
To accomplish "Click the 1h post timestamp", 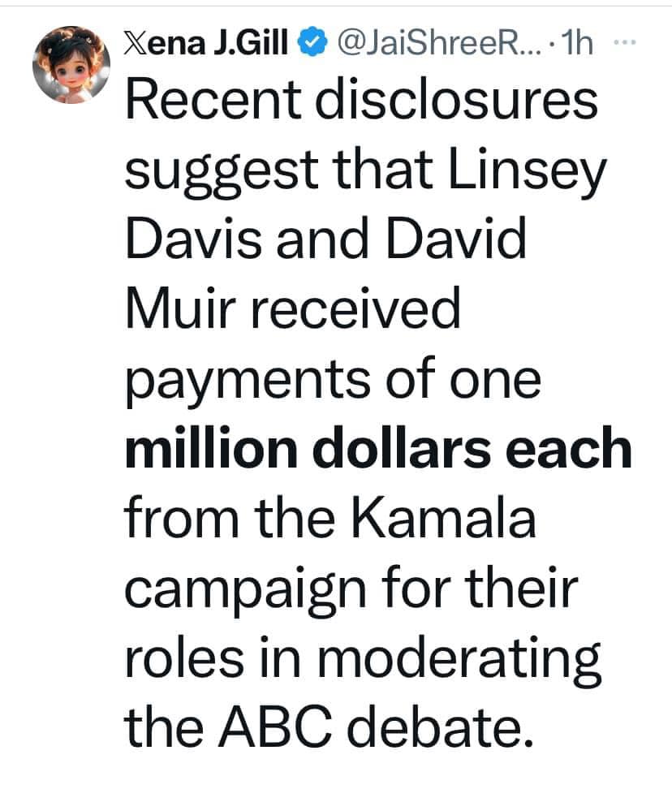I will click(x=579, y=41).
